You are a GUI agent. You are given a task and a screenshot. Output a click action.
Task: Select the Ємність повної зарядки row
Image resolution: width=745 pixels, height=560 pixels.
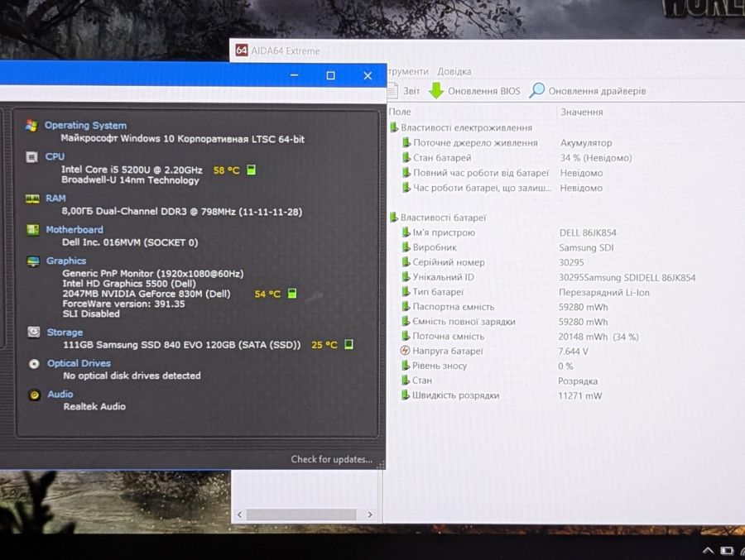click(504, 322)
